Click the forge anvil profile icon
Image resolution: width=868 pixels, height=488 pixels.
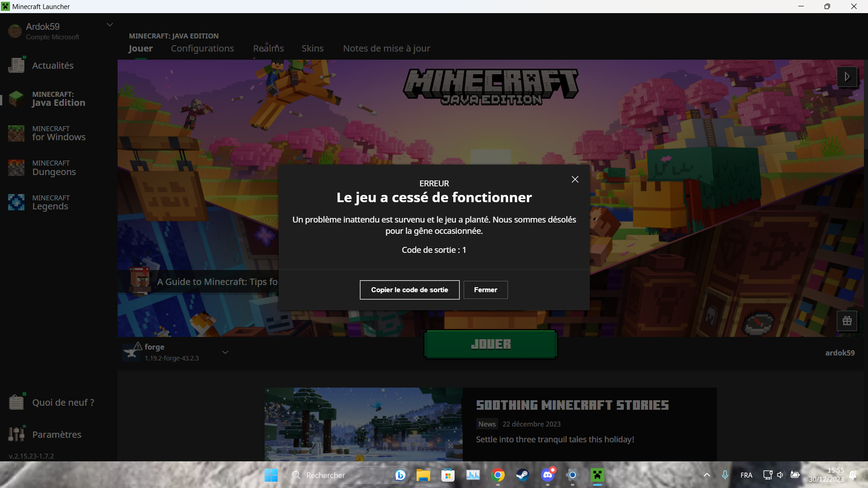[132, 352]
